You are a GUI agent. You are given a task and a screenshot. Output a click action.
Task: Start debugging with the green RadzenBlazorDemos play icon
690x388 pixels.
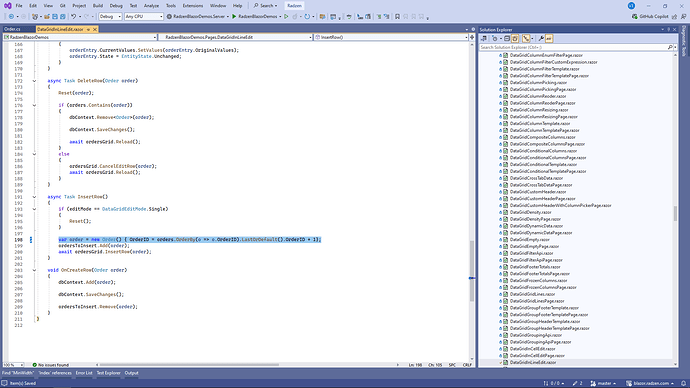click(x=234, y=17)
